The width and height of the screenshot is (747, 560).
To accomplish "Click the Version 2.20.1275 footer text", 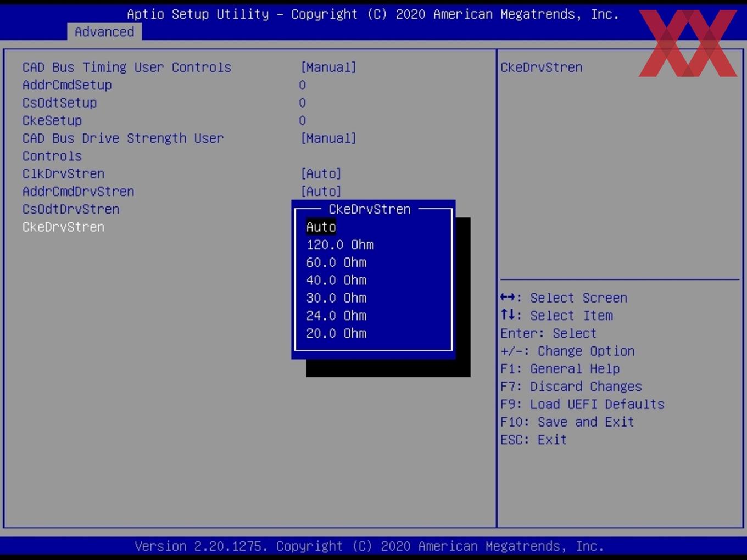I will 369,546.
